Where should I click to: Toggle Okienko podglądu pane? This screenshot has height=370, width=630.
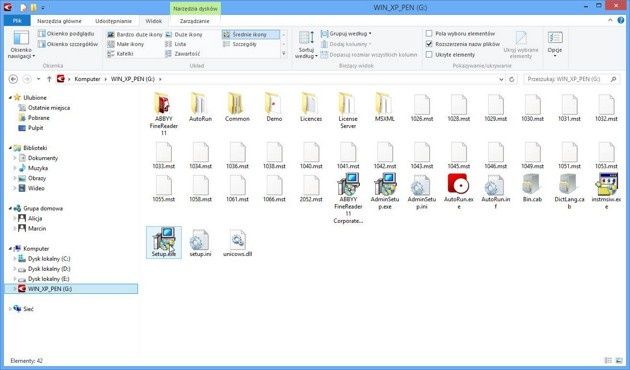tap(66, 34)
